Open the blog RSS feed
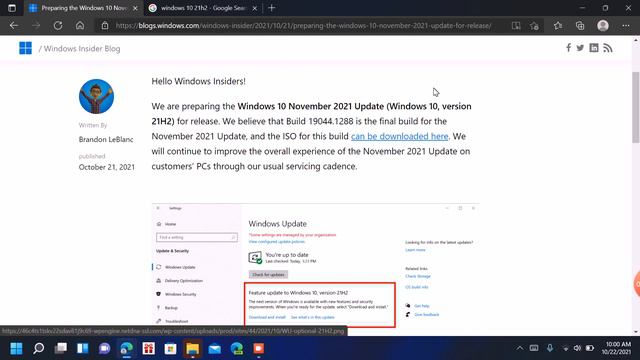 click(x=608, y=48)
